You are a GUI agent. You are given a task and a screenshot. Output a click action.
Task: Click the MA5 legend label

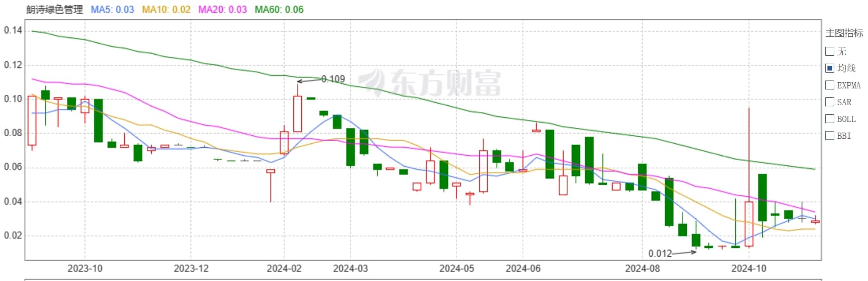[x=112, y=9]
